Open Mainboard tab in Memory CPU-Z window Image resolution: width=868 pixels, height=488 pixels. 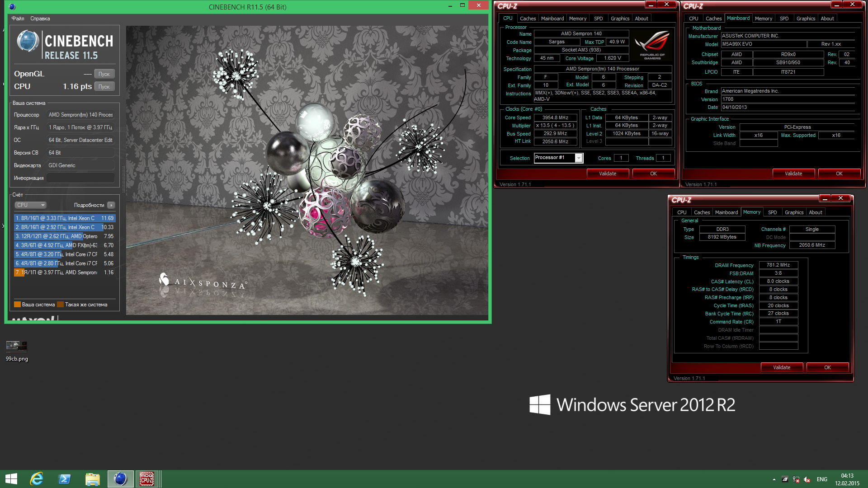[726, 212]
